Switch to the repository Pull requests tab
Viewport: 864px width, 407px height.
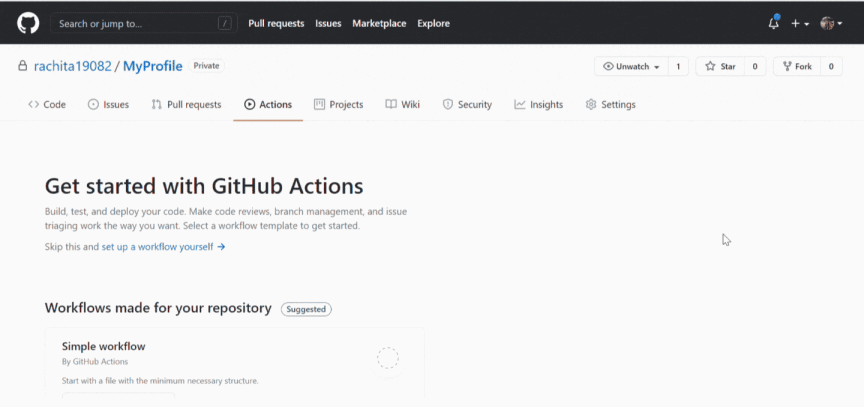186,105
